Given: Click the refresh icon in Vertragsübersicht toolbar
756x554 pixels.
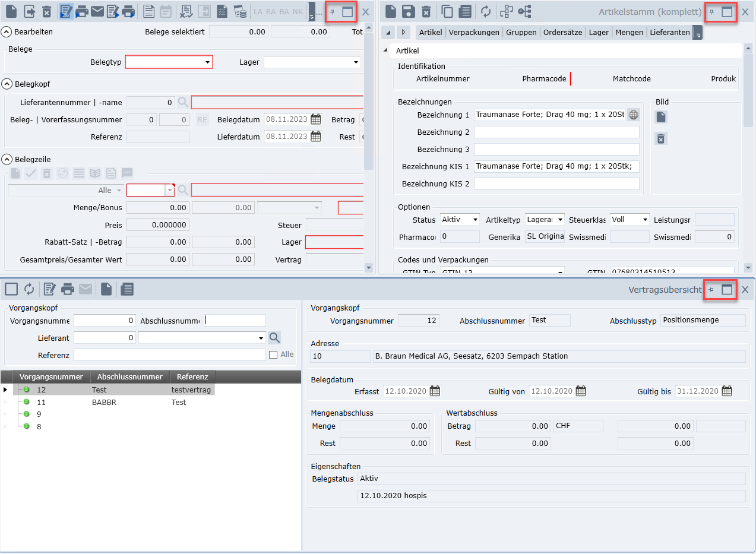Looking at the screenshot, I should (x=29, y=289).
